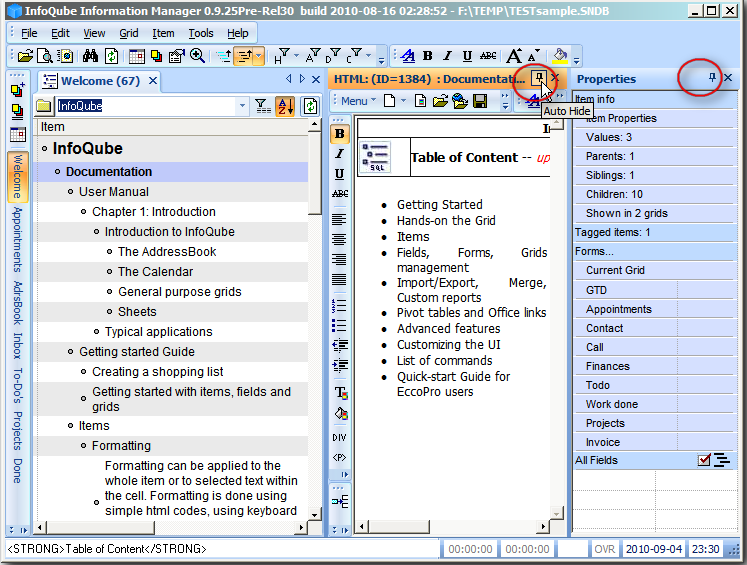This screenshot has width=747, height=565.
Task: Open print preview with magnifier page icon
Action: 45,56
